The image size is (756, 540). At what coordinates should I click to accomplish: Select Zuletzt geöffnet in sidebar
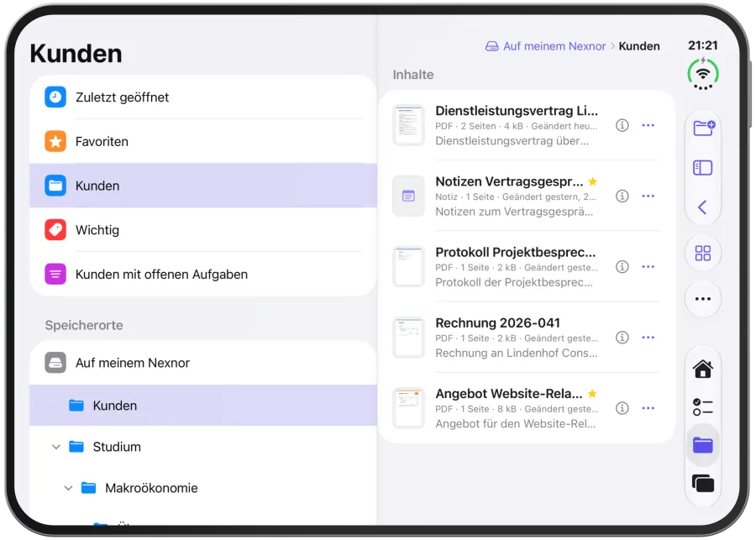pos(203,97)
